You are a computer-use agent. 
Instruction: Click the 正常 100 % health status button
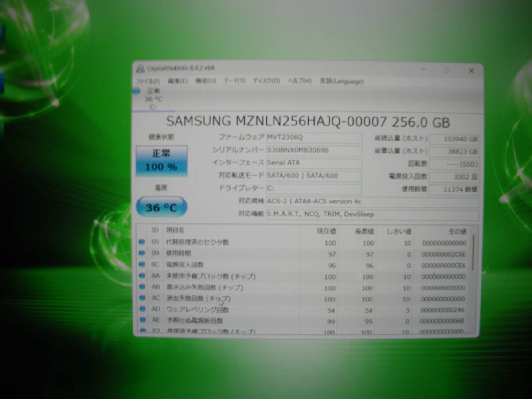[161, 161]
